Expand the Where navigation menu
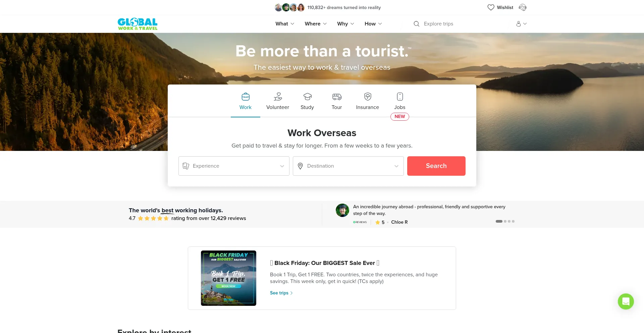This screenshot has height=333, width=644. tap(316, 24)
